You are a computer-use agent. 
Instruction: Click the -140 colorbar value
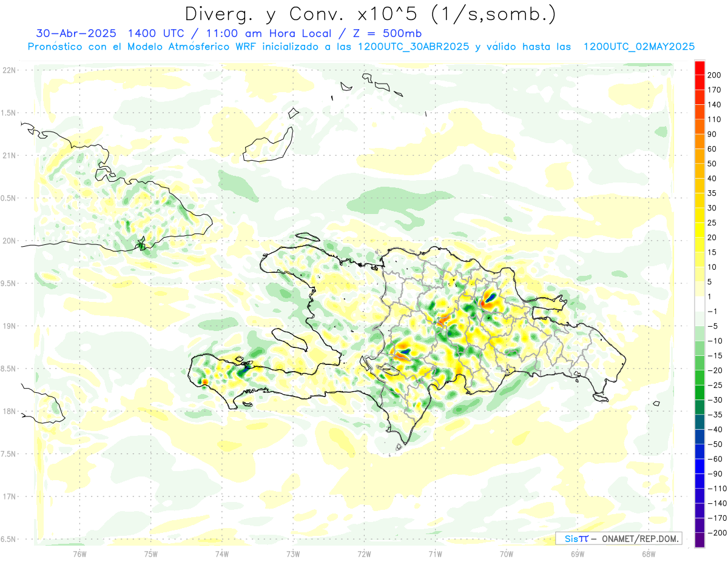pyautogui.click(x=716, y=503)
